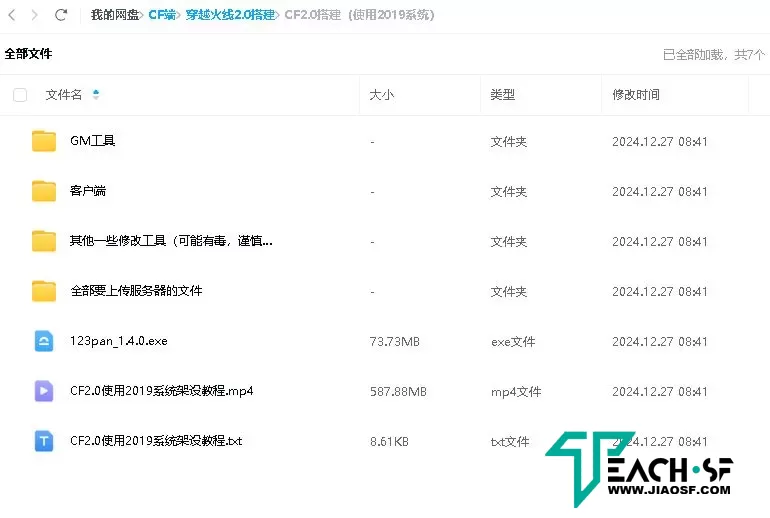The height and width of the screenshot is (518, 770).
Task: Select the 全部文件 heading
Action: click(x=28, y=54)
